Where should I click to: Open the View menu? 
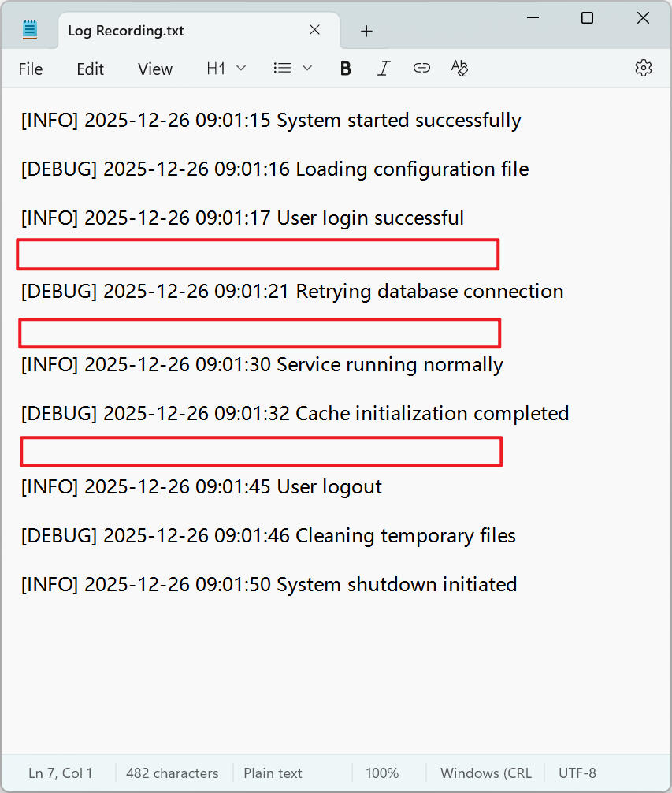[155, 69]
